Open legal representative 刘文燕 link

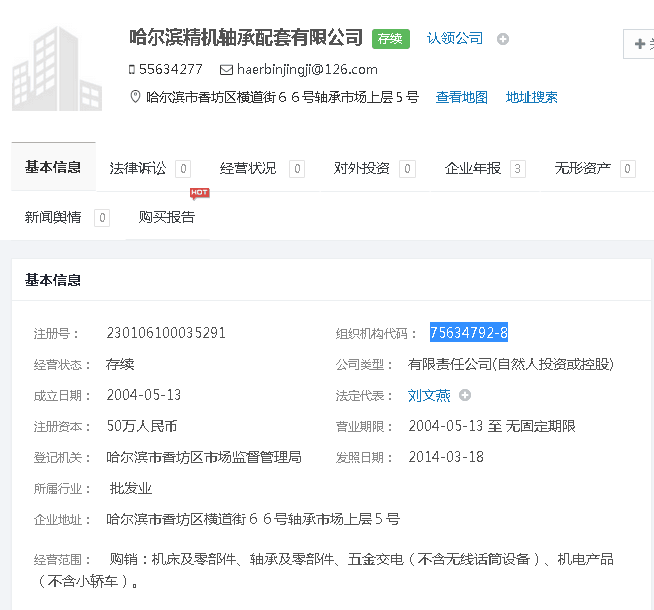click(x=429, y=395)
